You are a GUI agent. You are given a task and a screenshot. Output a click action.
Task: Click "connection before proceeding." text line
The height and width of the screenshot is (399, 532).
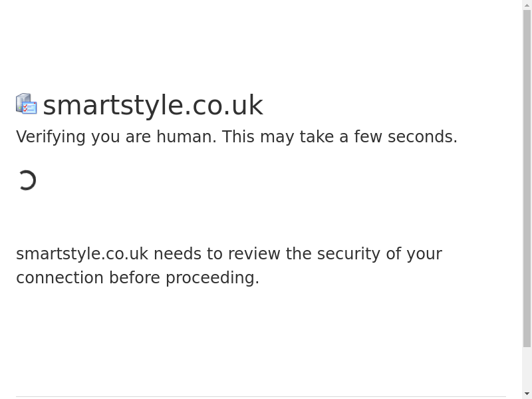point(138,278)
